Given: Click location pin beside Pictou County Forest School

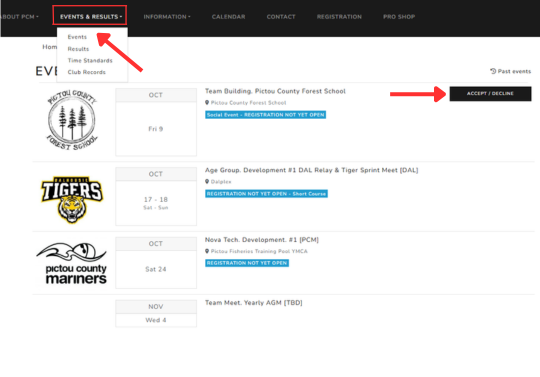Looking at the screenshot, I should pos(207,103).
